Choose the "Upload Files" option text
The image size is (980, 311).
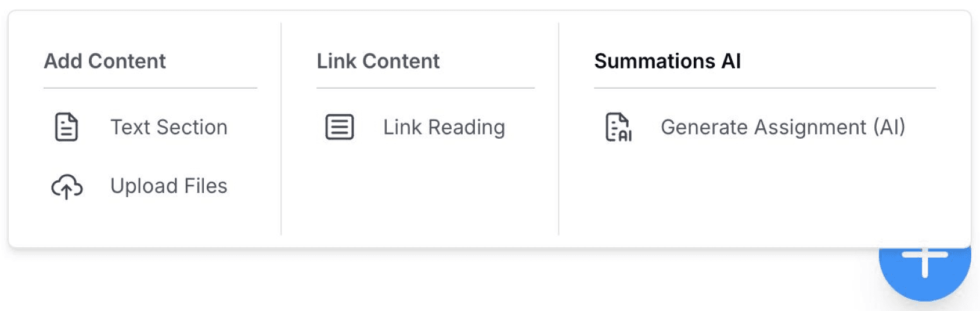click(x=169, y=186)
